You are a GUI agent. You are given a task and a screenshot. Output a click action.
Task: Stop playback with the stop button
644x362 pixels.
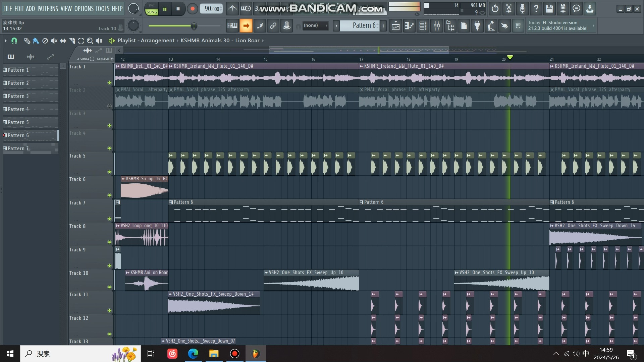[x=178, y=9]
